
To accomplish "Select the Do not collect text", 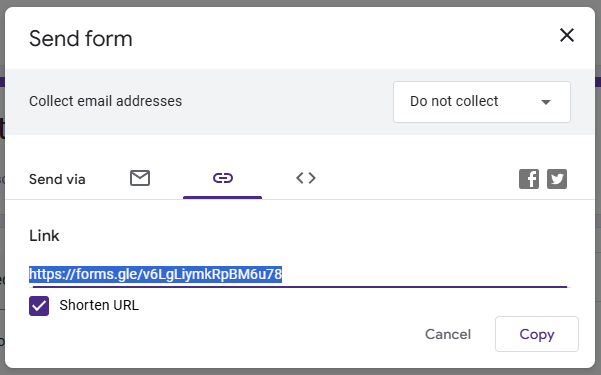I will click(454, 101).
